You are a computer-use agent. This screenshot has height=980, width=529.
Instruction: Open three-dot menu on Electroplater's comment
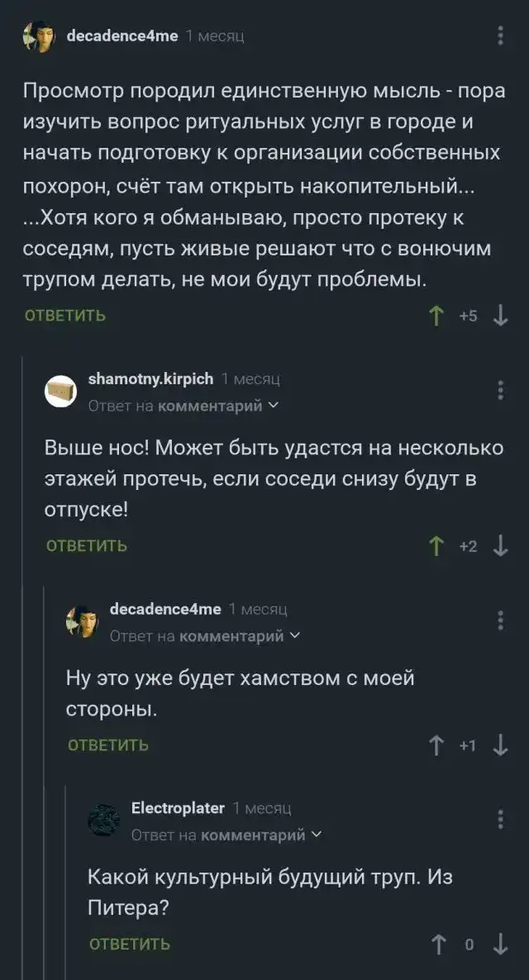500,819
